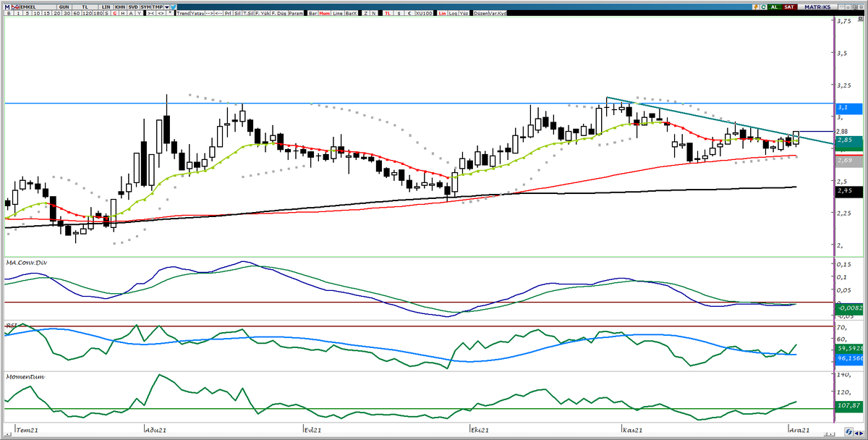This screenshot has width=868, height=440.
Task: Select Line chart type
Action: point(338,14)
